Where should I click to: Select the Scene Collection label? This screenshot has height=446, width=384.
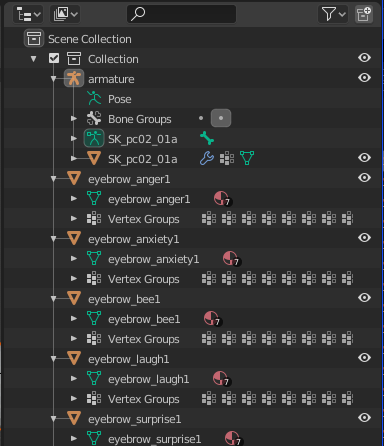click(90, 39)
